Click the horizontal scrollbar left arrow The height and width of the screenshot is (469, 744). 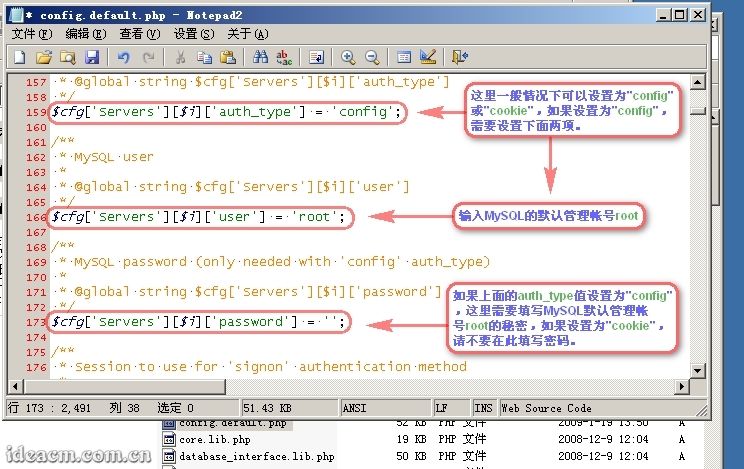pos(15,386)
